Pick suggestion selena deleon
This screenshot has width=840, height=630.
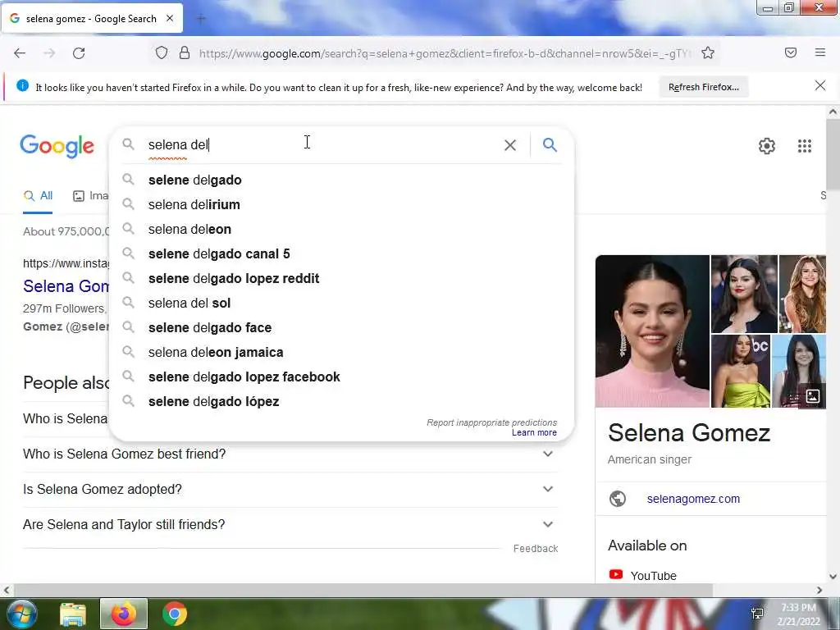[341, 230]
